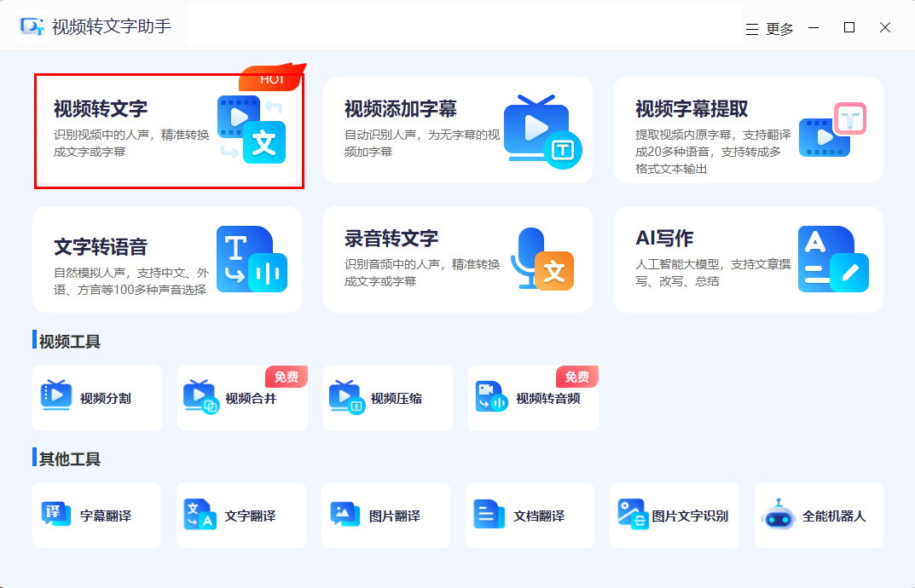Click the 视频合并 tool icon
Image resolution: width=915 pixels, height=588 pixels.
tap(200, 396)
